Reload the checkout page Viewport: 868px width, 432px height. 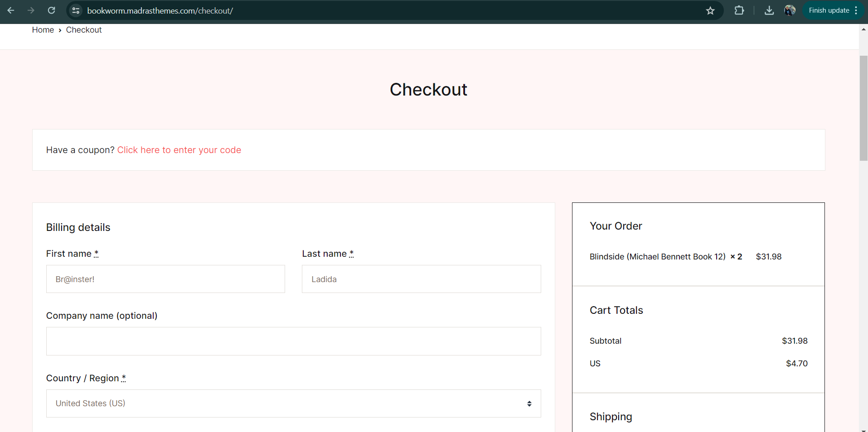tap(52, 10)
